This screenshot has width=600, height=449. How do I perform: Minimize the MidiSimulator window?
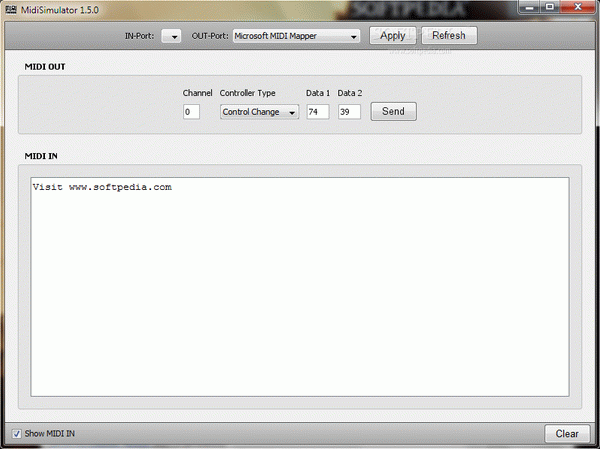click(x=530, y=7)
